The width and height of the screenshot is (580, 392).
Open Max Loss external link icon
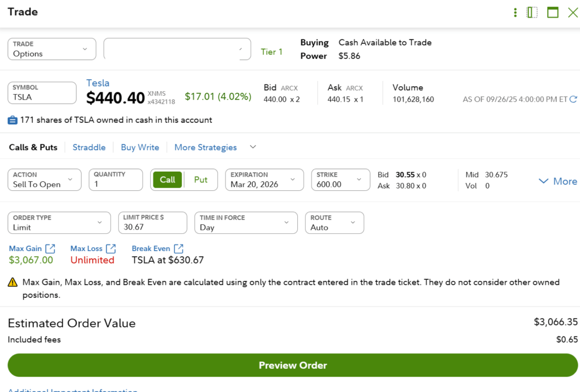(110, 249)
